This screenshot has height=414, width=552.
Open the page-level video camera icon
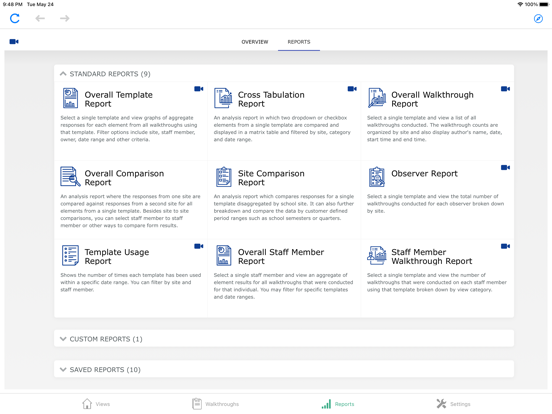14,42
